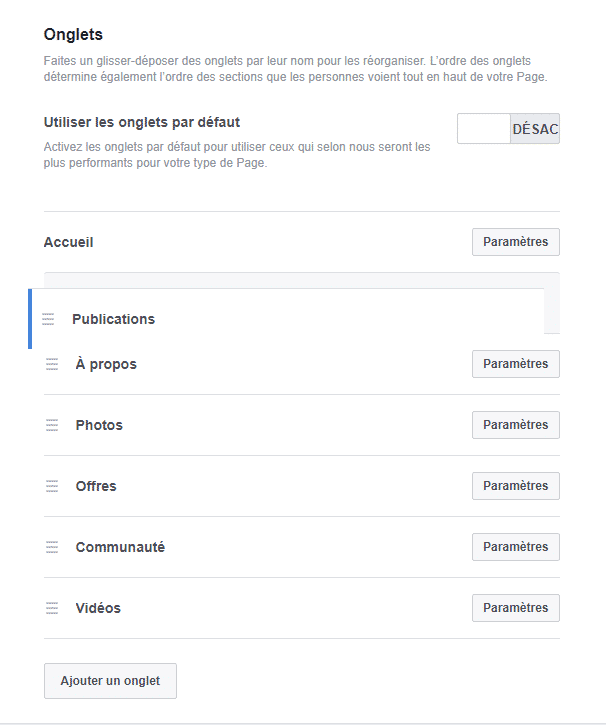Image resolution: width=606 pixels, height=725 pixels.
Task: Toggle the default tabs switch (DÉSAC)
Action: click(508, 129)
